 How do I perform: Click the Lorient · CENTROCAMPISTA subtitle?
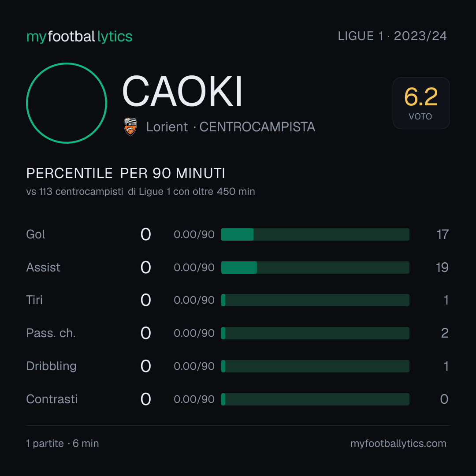pyautogui.click(x=231, y=127)
